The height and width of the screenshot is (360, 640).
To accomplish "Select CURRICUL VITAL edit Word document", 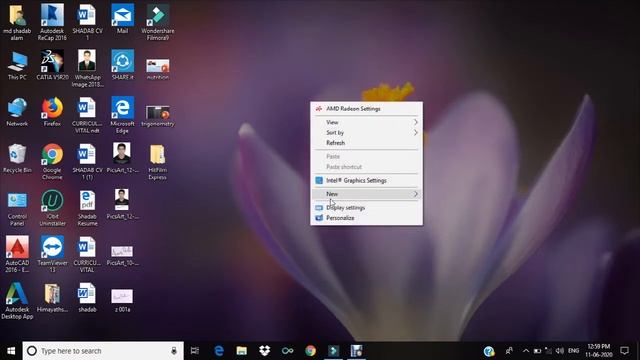I will [x=87, y=115].
